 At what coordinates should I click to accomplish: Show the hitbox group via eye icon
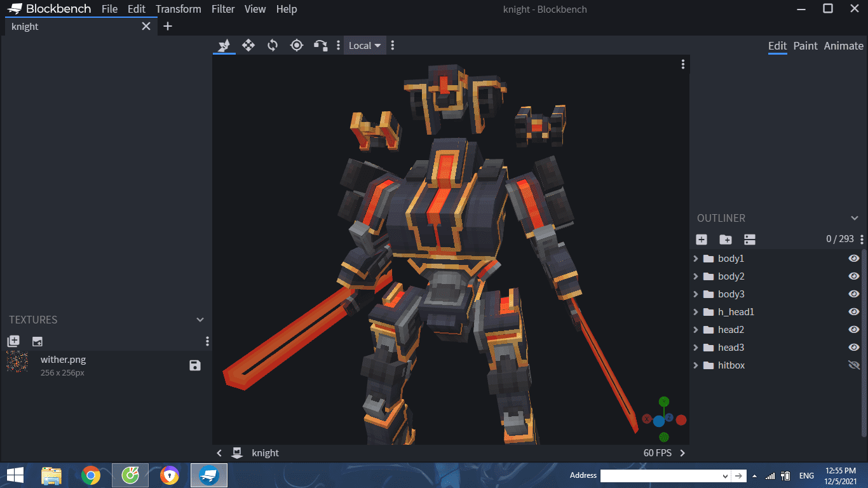853,365
